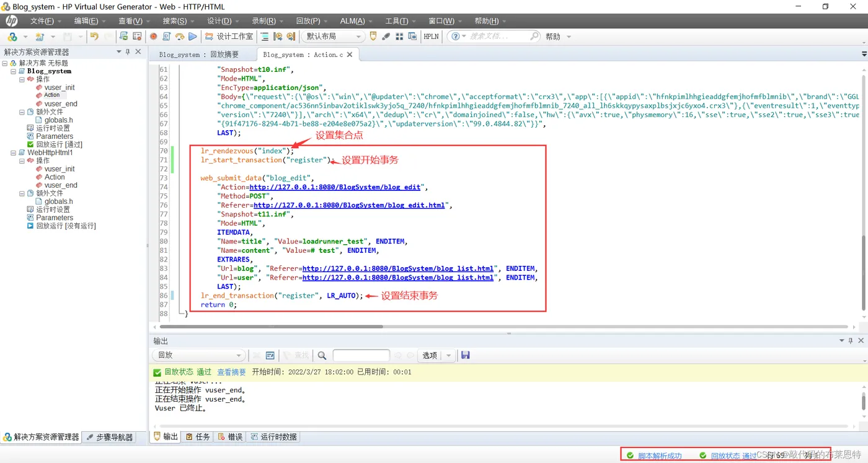This screenshot has height=463, width=868.
Task: Focus the output panel search field
Action: [361, 355]
